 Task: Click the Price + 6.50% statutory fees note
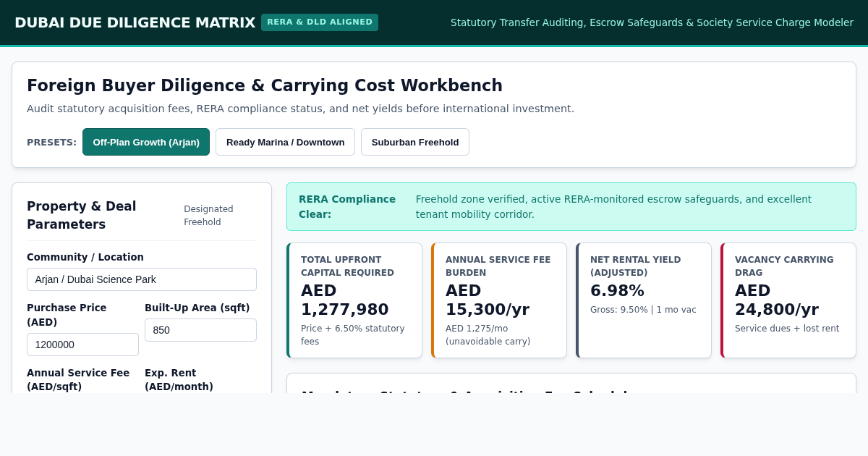coord(353,335)
